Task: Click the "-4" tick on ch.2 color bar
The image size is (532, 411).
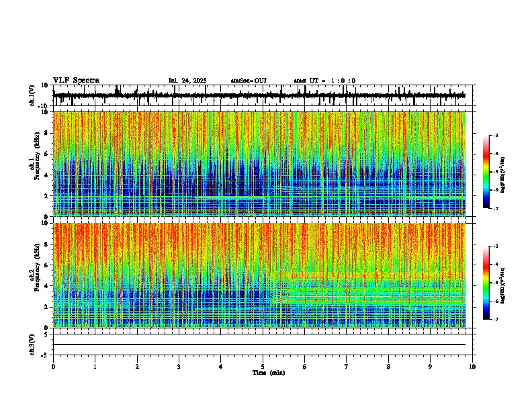Action: [x=495, y=265]
